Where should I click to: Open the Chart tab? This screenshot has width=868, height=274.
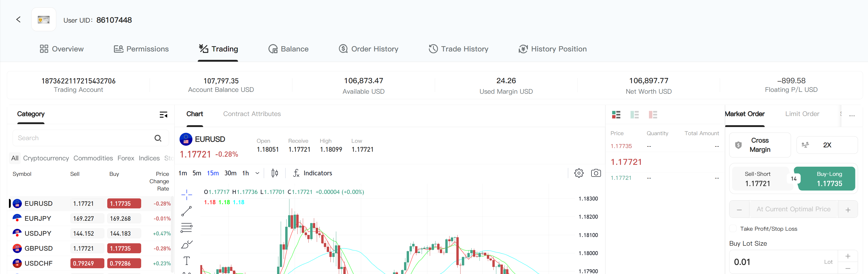click(195, 114)
